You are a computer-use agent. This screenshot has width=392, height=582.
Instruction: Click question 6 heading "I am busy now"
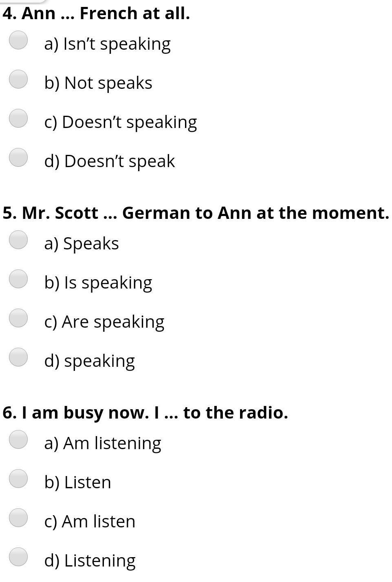145,412
